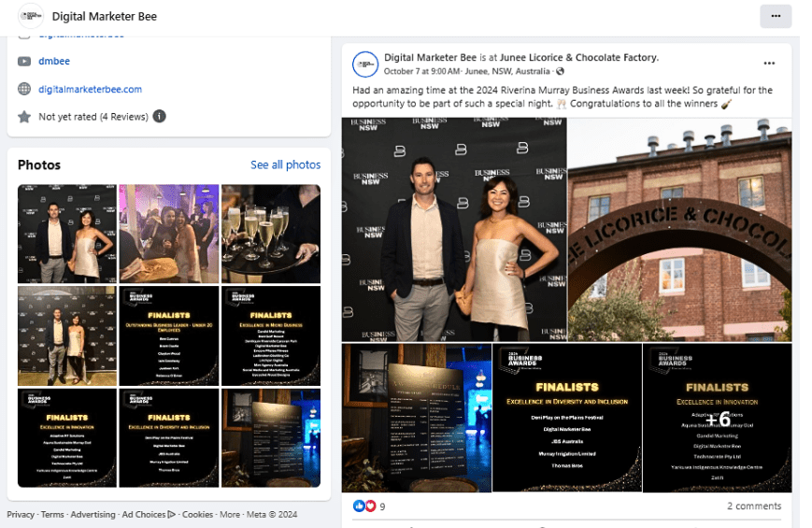Open Junee Licorice & Chocolate Factory link
This screenshot has width=812, height=528.
pos(579,58)
